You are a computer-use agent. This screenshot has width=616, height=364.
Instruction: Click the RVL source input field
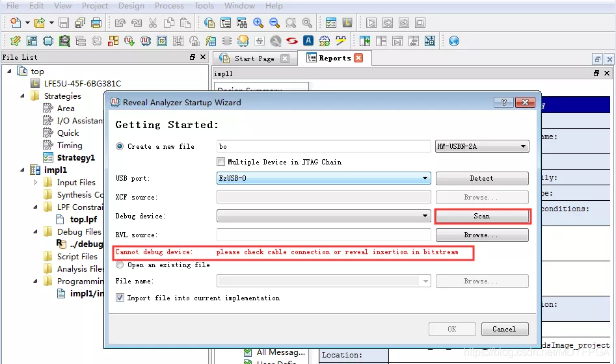323,235
